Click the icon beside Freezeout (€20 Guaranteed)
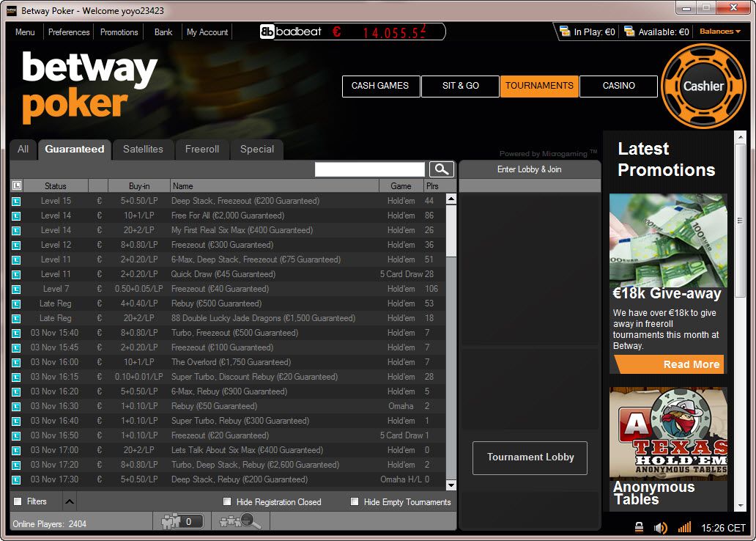Image resolution: width=756 pixels, height=541 pixels. 16,435
